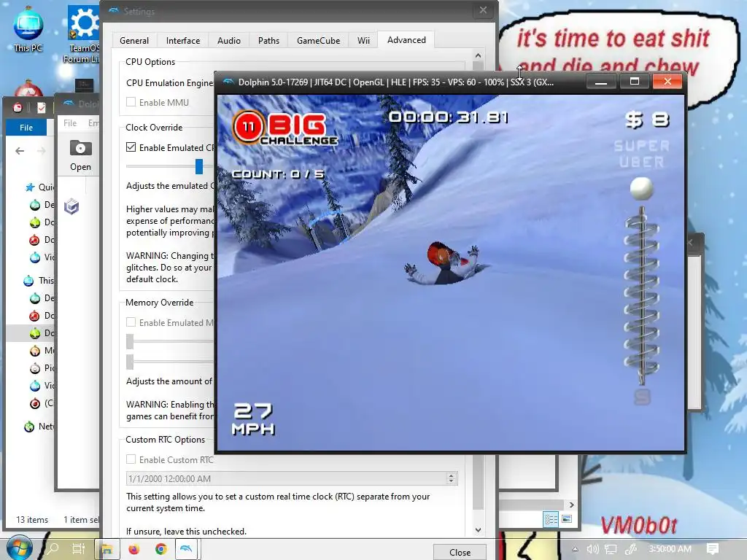Click red ornament desktop icon below This PC
Screen dimensions: 747x560
(x=28, y=87)
